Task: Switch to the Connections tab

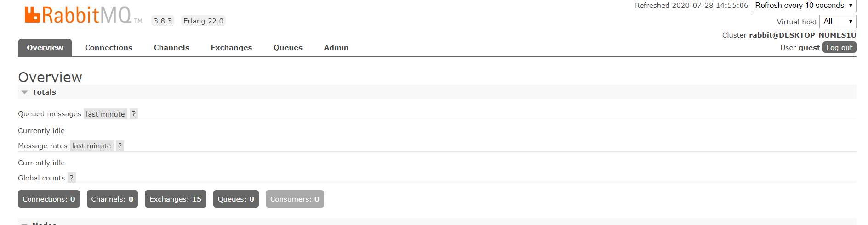Action: coord(108,48)
